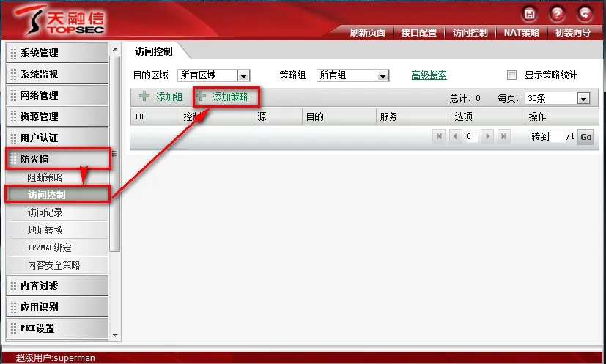
Task: Click the Go button
Action: coord(586,136)
